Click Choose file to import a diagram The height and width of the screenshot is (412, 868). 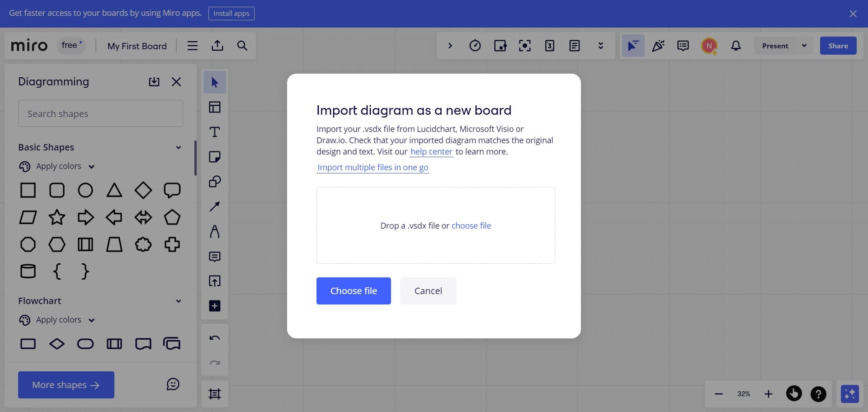354,290
